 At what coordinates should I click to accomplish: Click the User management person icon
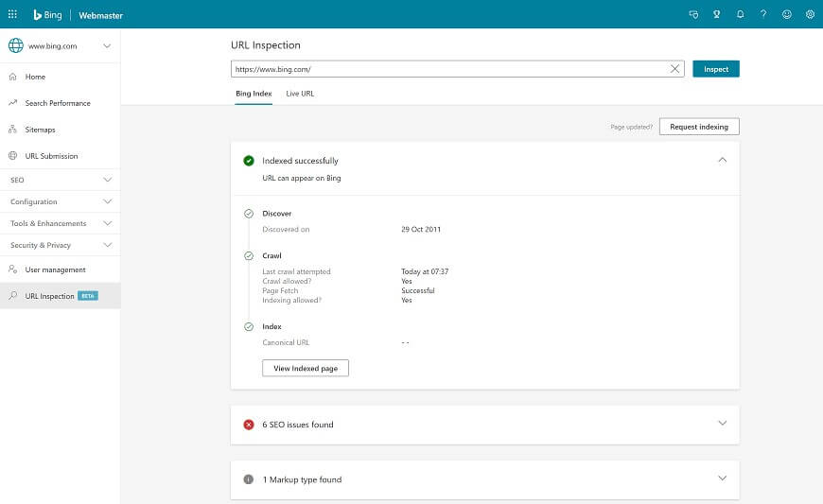12,269
